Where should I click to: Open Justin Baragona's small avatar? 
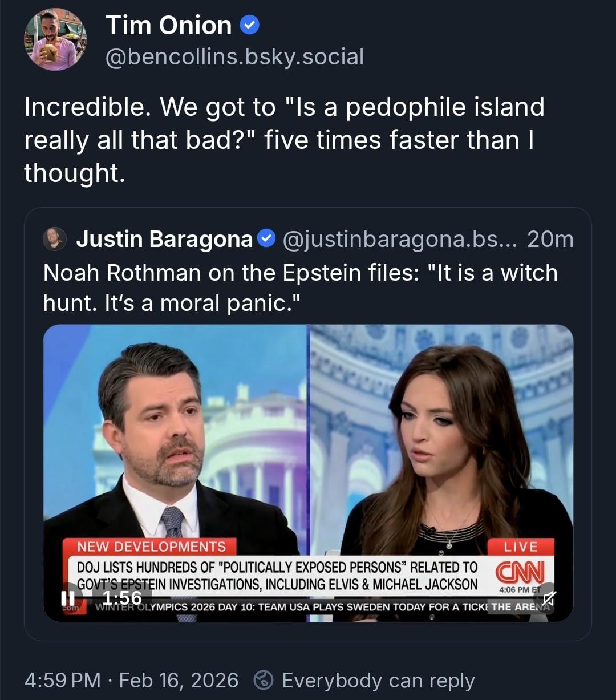click(x=55, y=239)
